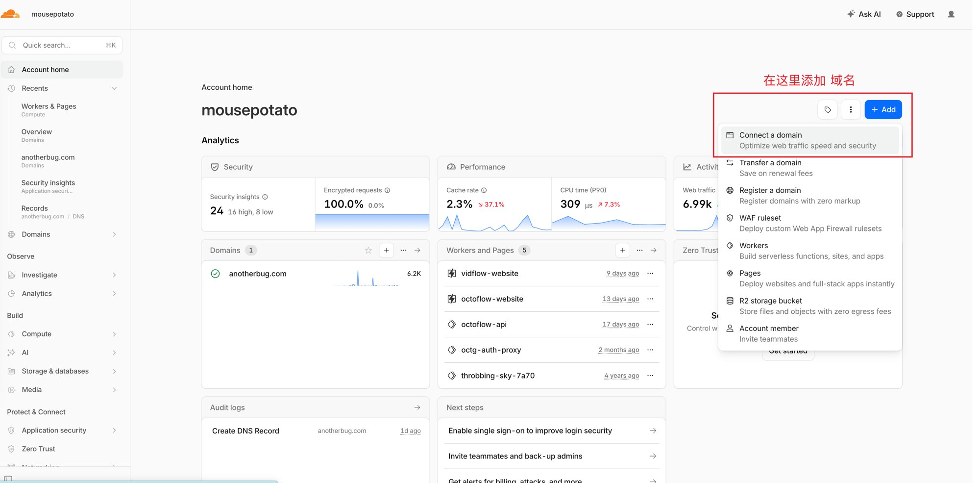Select Register a domain menu option
This screenshot has height=483, width=980.
coord(809,195)
